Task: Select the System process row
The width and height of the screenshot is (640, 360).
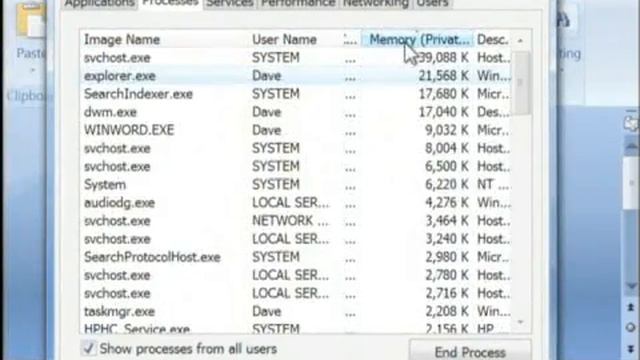Action: tap(296, 184)
